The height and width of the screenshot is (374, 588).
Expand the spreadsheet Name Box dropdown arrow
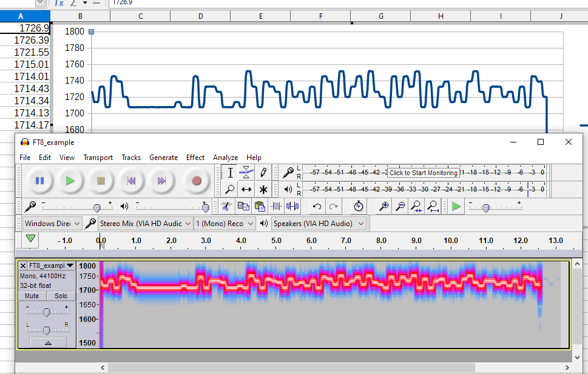[41, 2]
